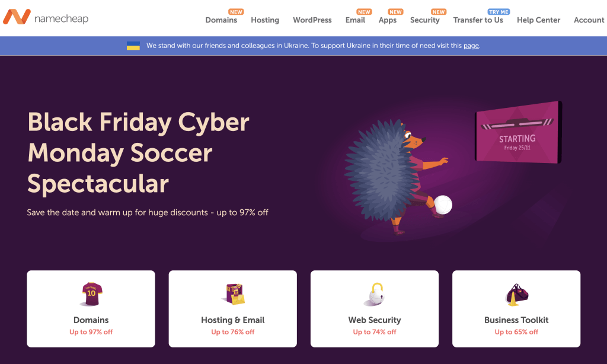The image size is (607, 364).
Task: Open the Account menu
Action: tap(589, 20)
